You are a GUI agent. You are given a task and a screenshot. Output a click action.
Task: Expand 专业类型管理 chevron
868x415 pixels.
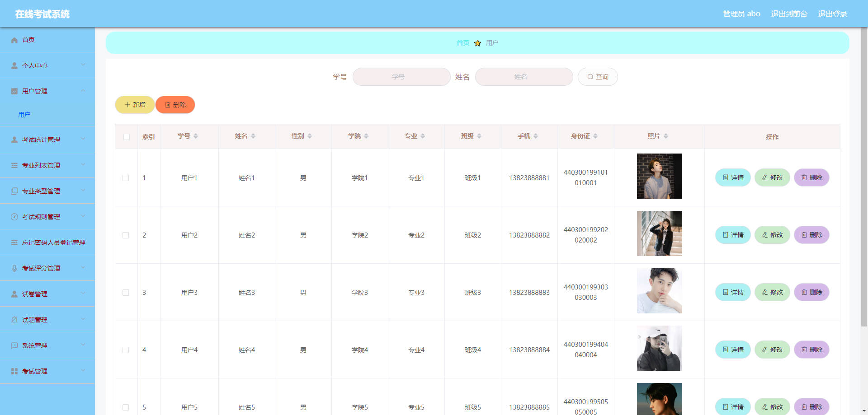[83, 191]
